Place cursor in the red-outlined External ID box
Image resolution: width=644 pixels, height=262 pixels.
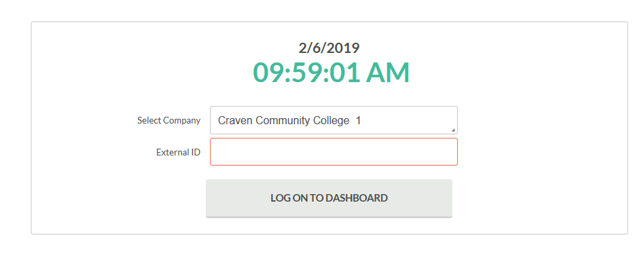334,152
